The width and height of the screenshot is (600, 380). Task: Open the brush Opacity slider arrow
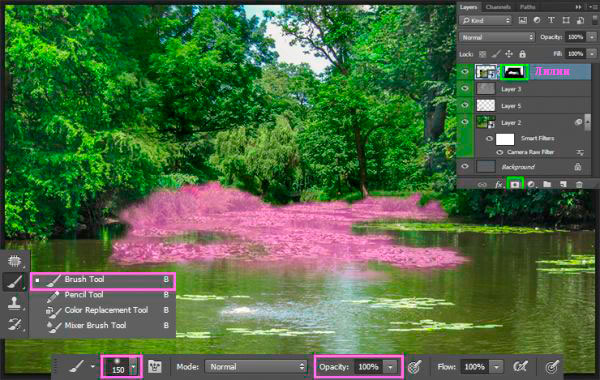tap(390, 367)
